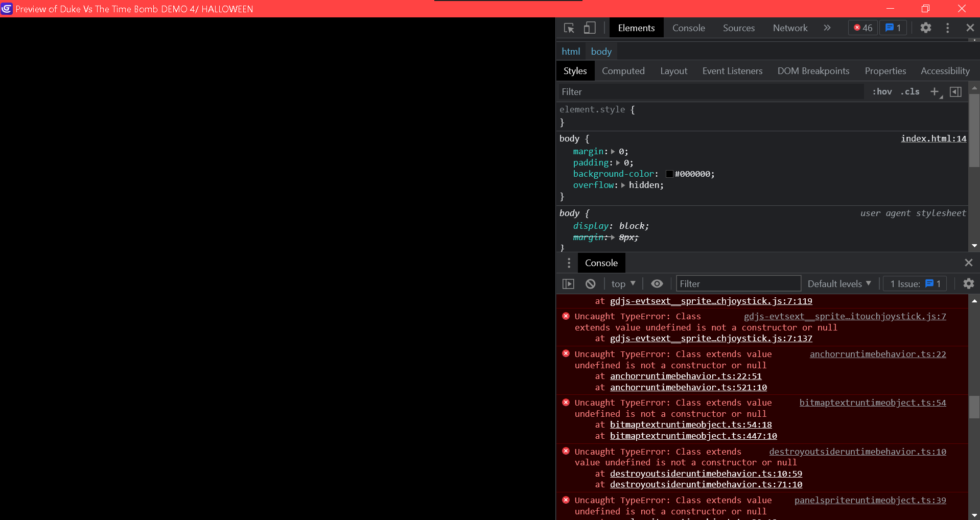
Task: Click the new style rule plus icon
Action: click(935, 92)
